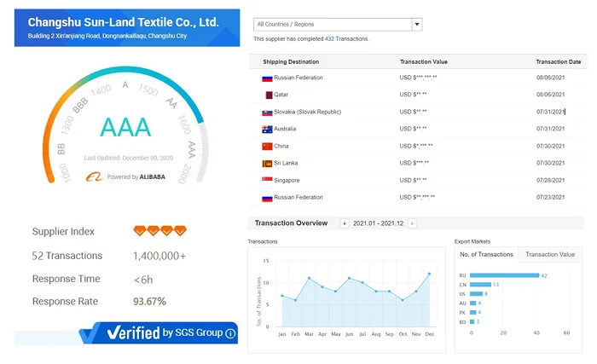Screen dimensions: 597x364
Task: Switch to Transaction Value tab
Action: (550, 254)
